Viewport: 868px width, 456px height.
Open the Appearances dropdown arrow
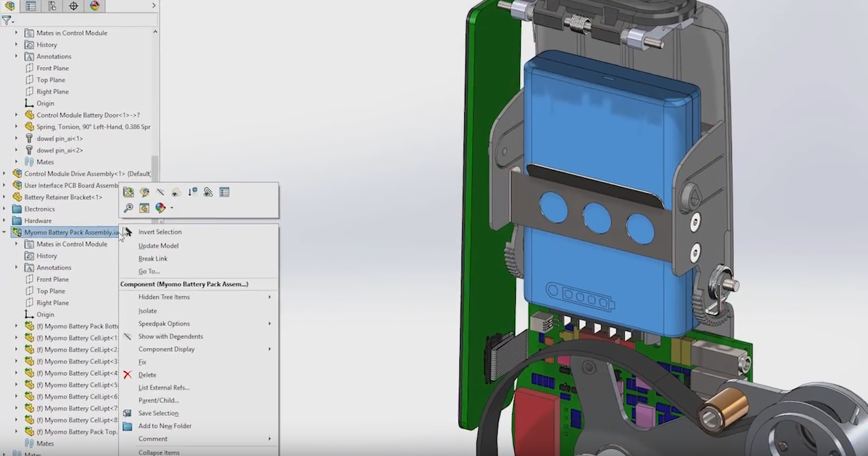[x=171, y=208]
